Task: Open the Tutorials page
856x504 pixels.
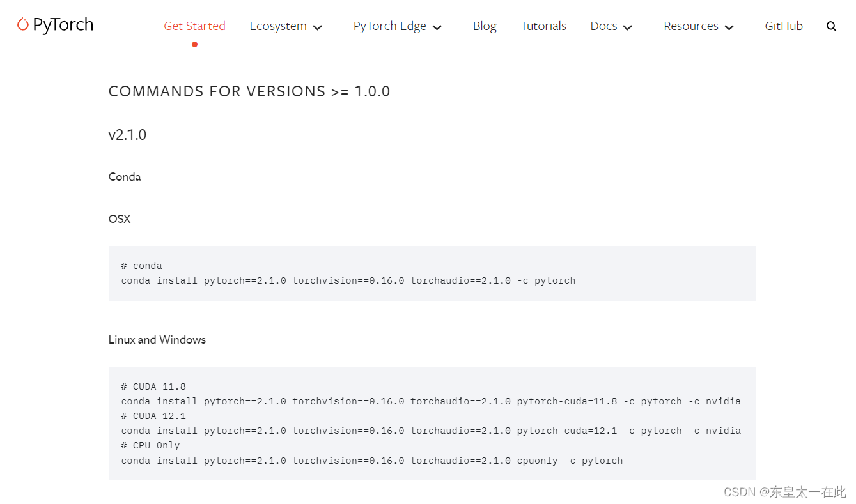Action: [x=543, y=26]
